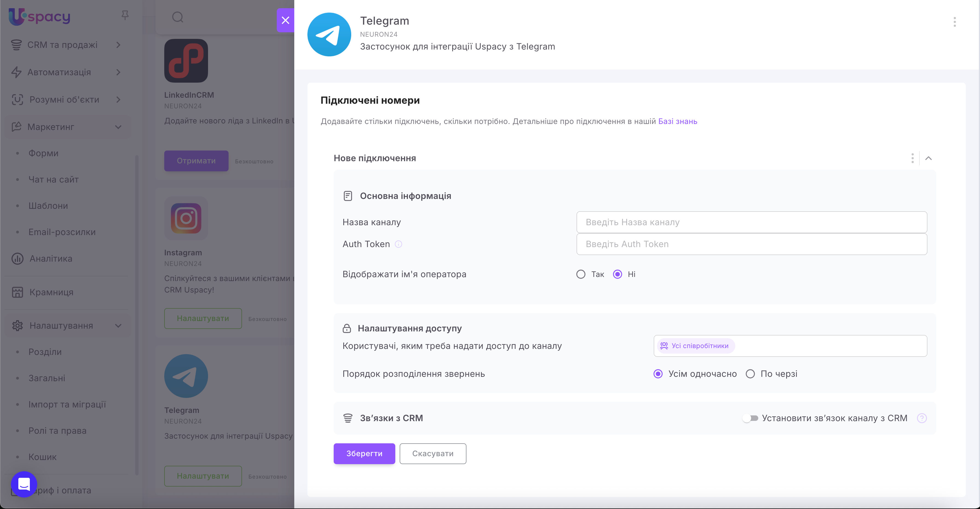Click the "Зберегти" button
980x509 pixels.
(x=364, y=453)
